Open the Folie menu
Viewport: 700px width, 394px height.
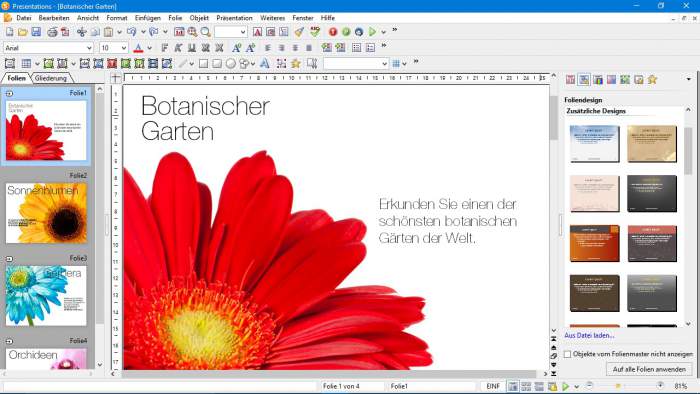(x=175, y=18)
